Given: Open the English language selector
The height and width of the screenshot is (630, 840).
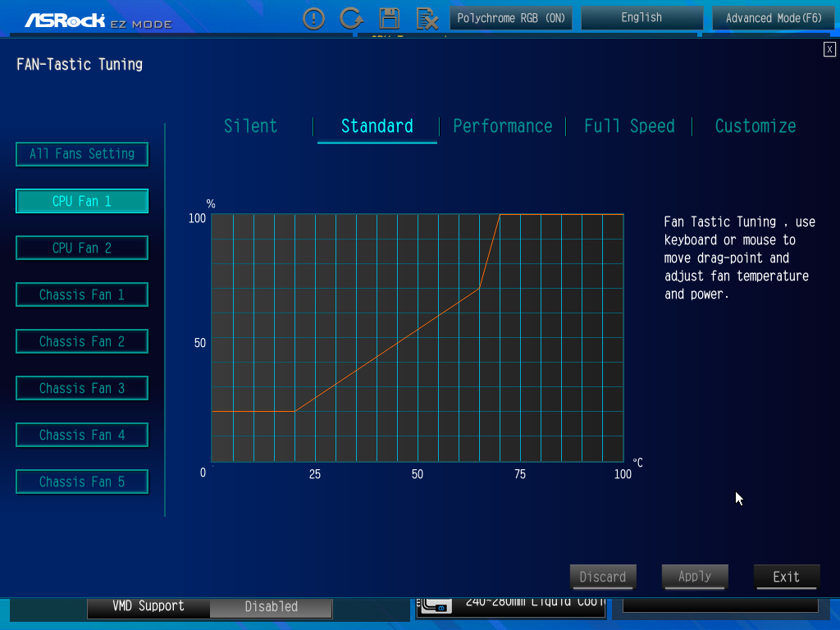Looking at the screenshot, I should click(641, 18).
